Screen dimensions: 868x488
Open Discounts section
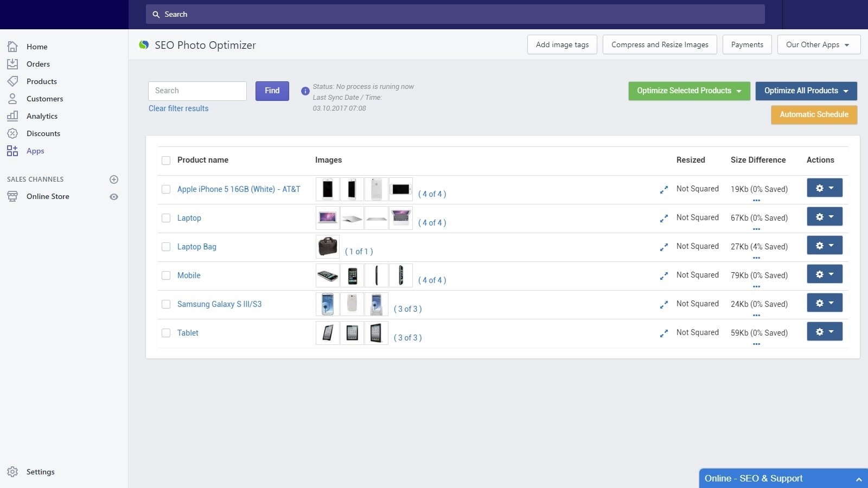[x=43, y=133]
